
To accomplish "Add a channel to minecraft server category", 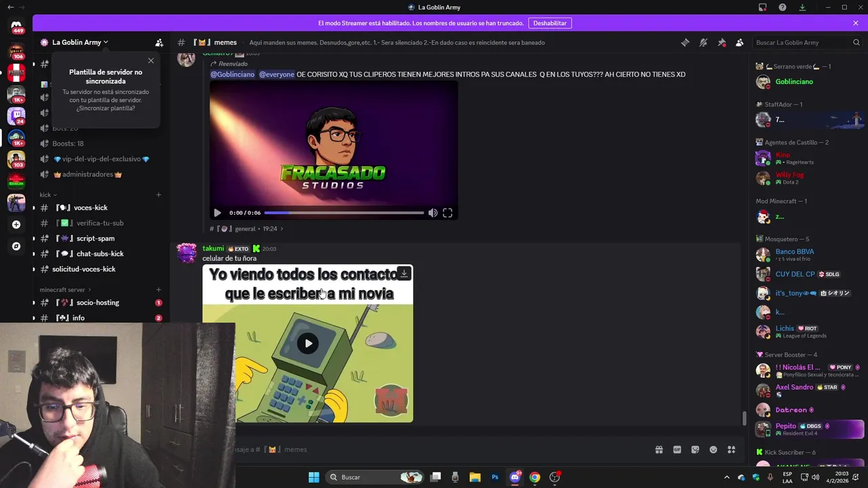I will click(x=159, y=289).
